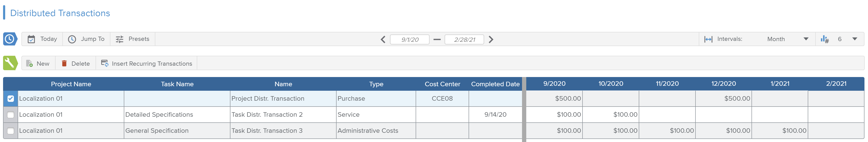Click the Completed Date column header
The width and height of the screenshot is (868, 142).
tap(495, 84)
